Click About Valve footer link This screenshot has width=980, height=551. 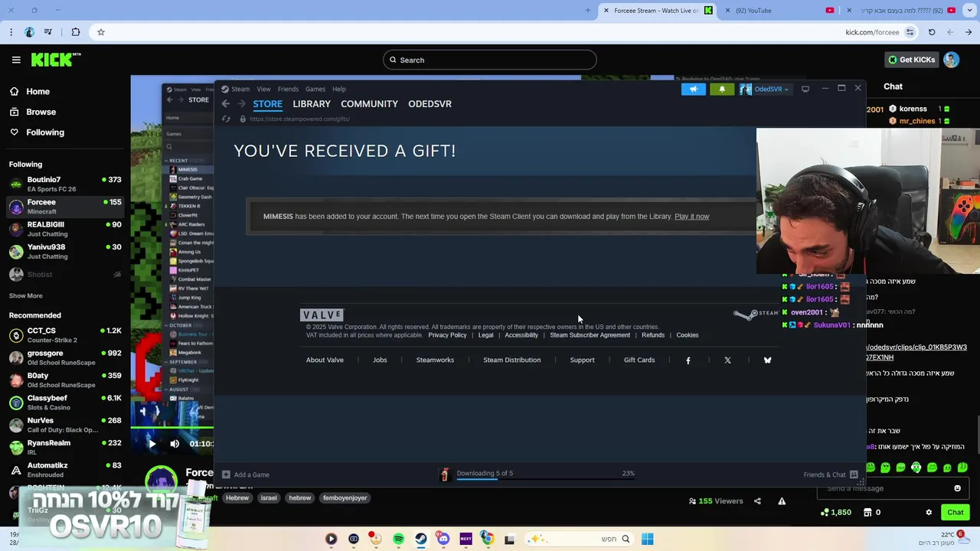(x=325, y=360)
